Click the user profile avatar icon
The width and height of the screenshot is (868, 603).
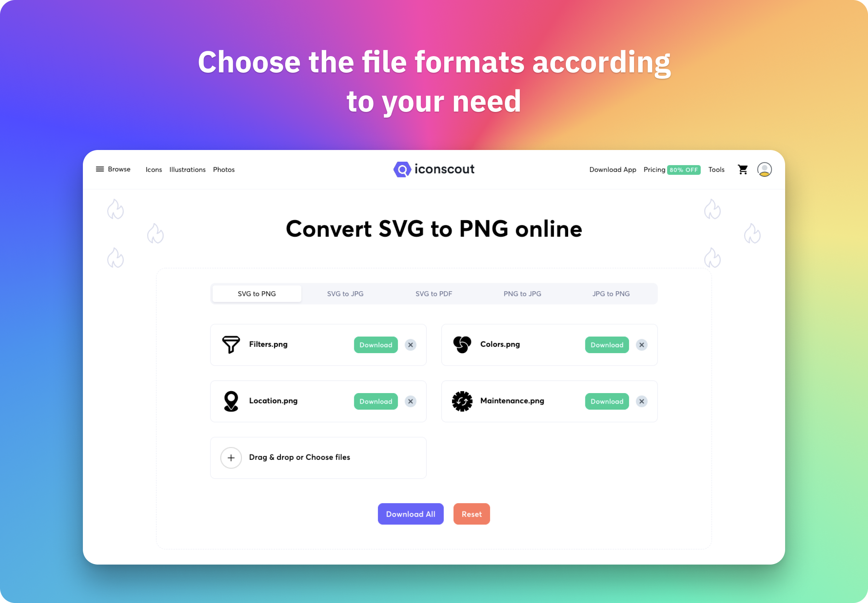[764, 170]
